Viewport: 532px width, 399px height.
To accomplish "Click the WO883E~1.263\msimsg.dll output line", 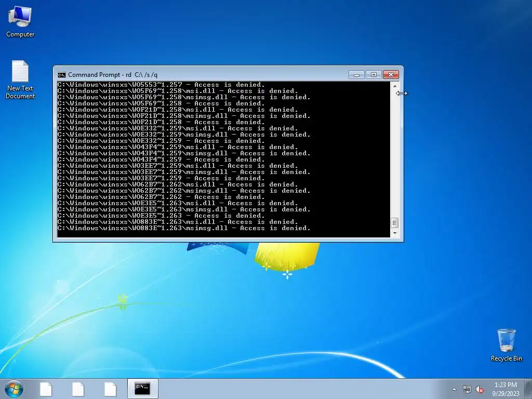I will point(184,228).
